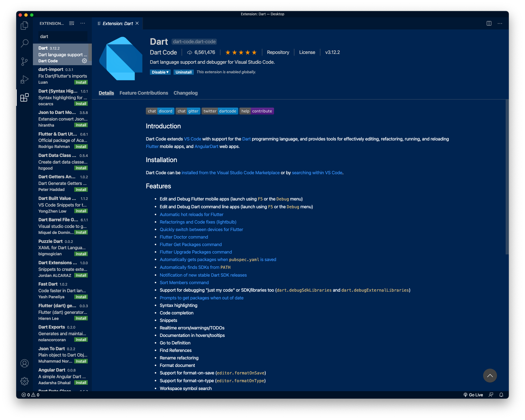525x420 pixels.
Task: Clear extensions search results icon
Action: point(72,23)
